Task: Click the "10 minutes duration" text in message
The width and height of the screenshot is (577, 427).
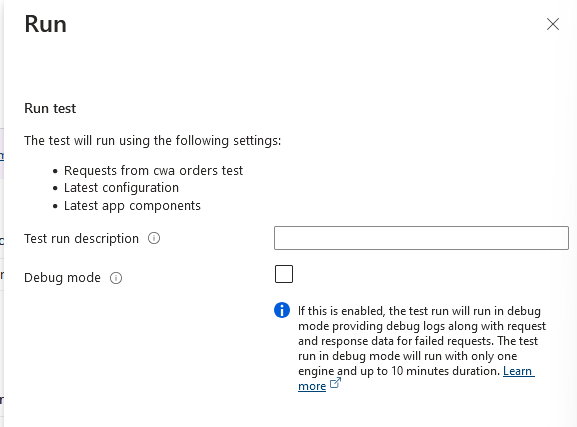Action: click(x=445, y=371)
